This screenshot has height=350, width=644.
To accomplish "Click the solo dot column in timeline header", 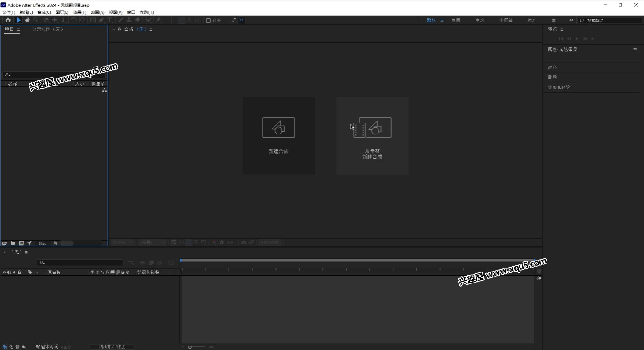I will 14,272.
